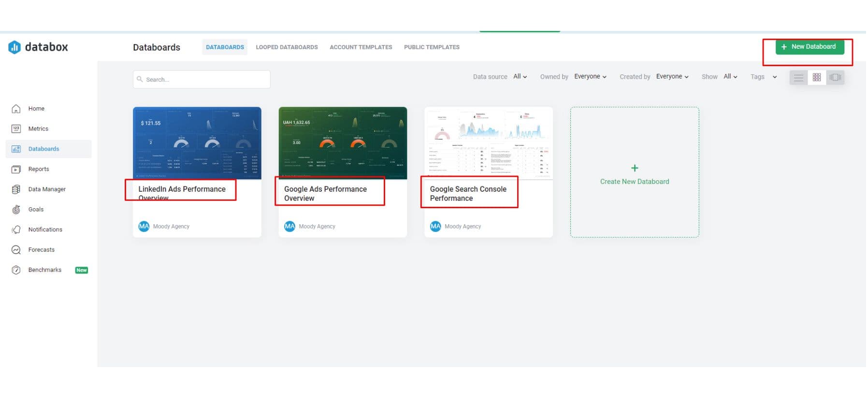Expand the Tags dropdown
The height and width of the screenshot is (398, 868).
[x=764, y=77]
